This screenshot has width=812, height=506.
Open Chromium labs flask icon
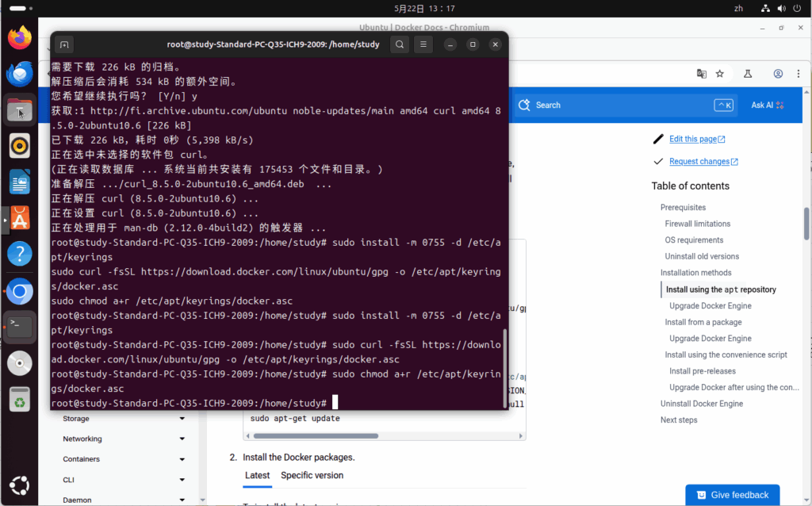pos(748,74)
